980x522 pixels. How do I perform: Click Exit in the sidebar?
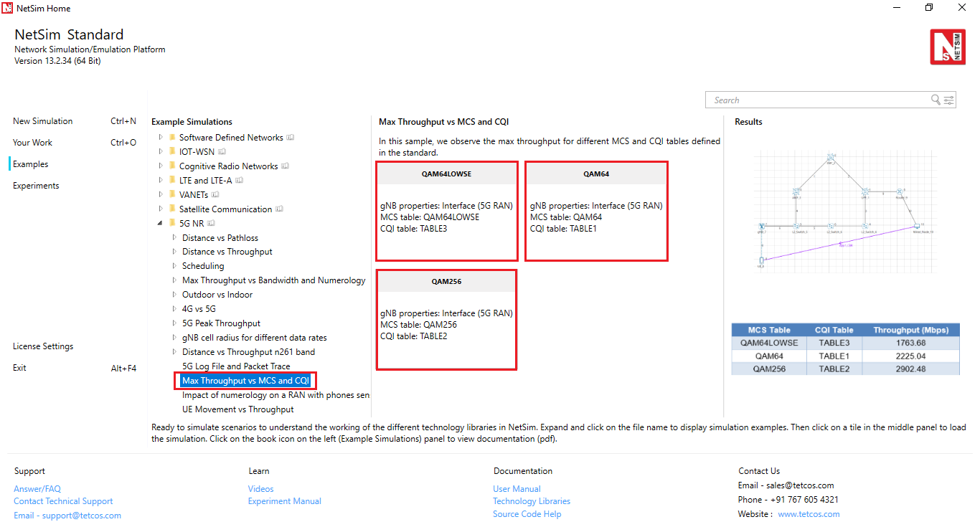19,368
